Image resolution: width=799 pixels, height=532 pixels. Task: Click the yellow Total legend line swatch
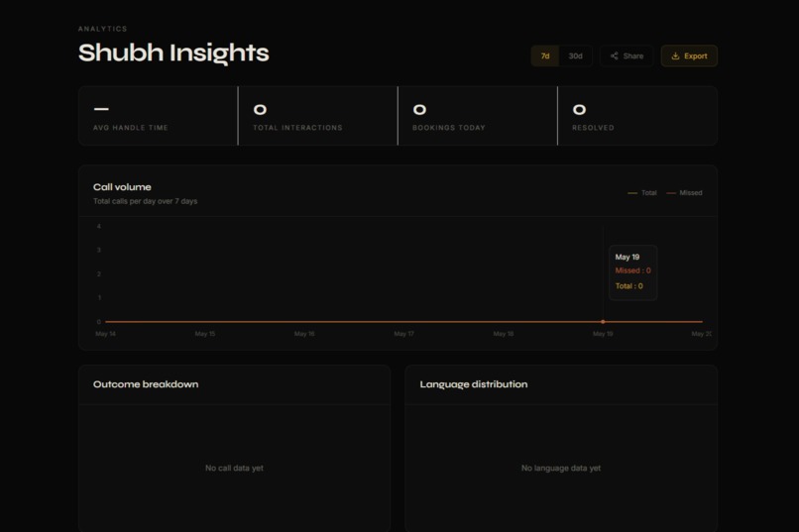[632, 193]
